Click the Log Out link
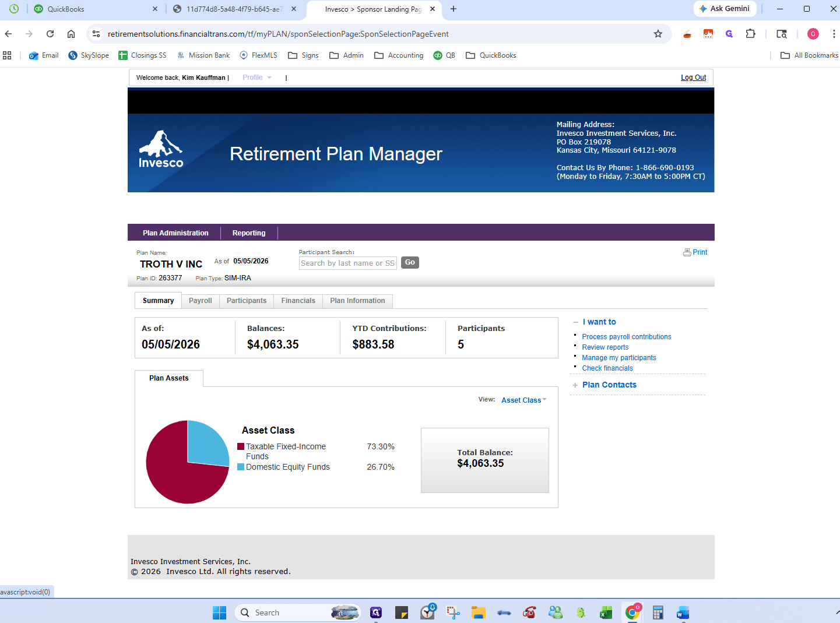Image resolution: width=840 pixels, height=623 pixels. [x=694, y=78]
